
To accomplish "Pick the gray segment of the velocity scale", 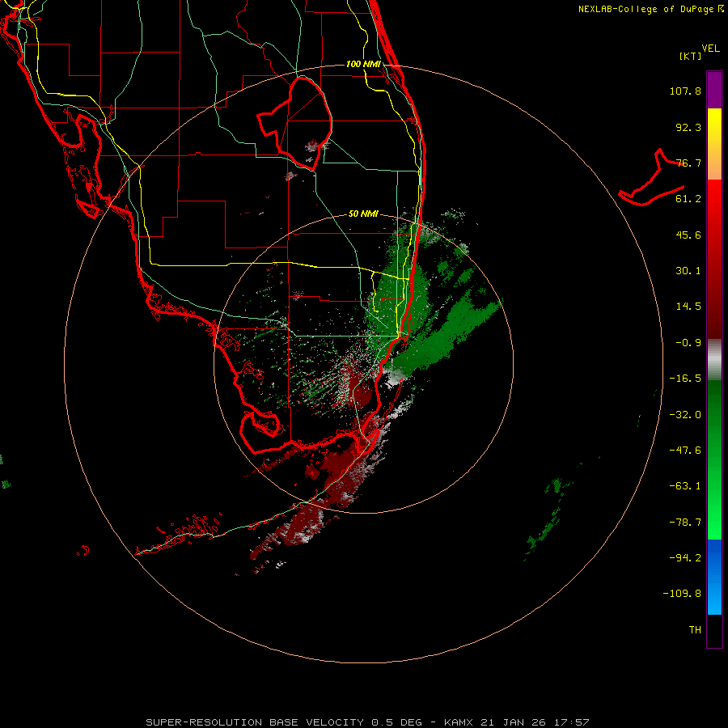I will click(714, 360).
